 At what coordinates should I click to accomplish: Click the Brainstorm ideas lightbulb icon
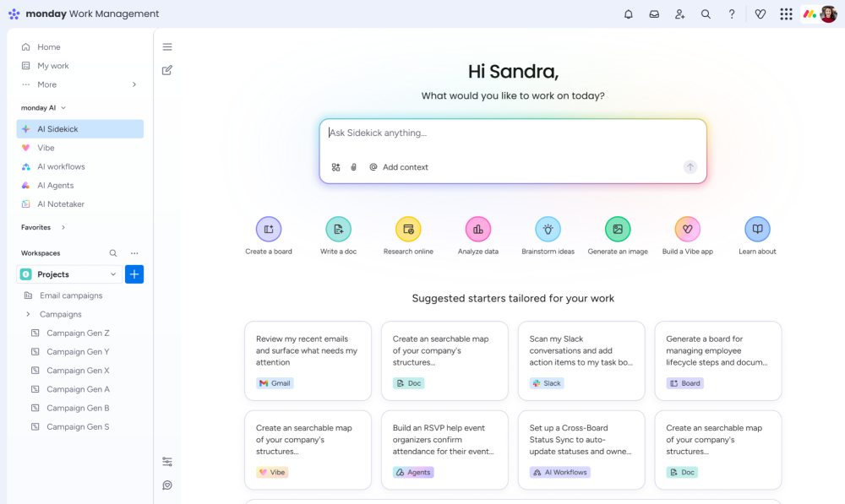point(548,229)
